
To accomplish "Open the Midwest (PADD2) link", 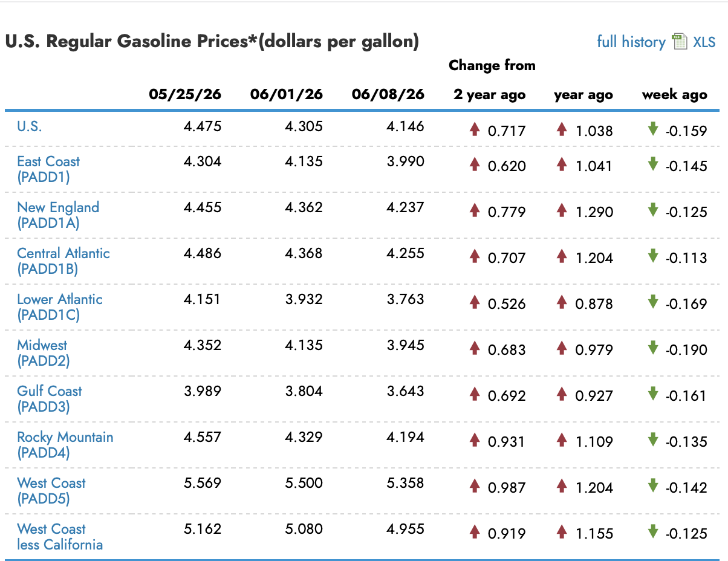I will click(x=43, y=353).
